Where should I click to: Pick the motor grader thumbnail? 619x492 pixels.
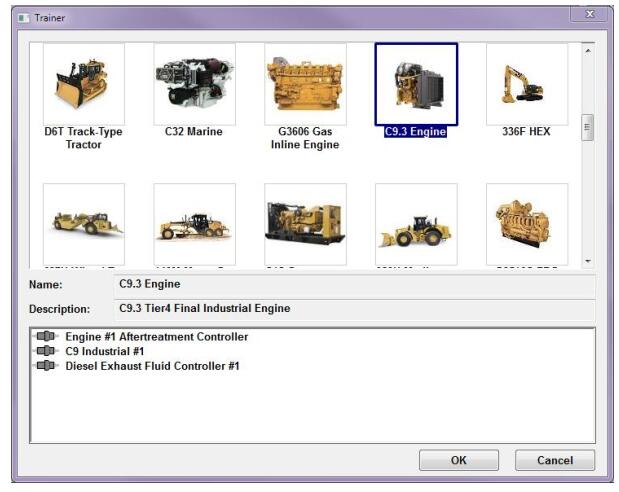point(194,224)
